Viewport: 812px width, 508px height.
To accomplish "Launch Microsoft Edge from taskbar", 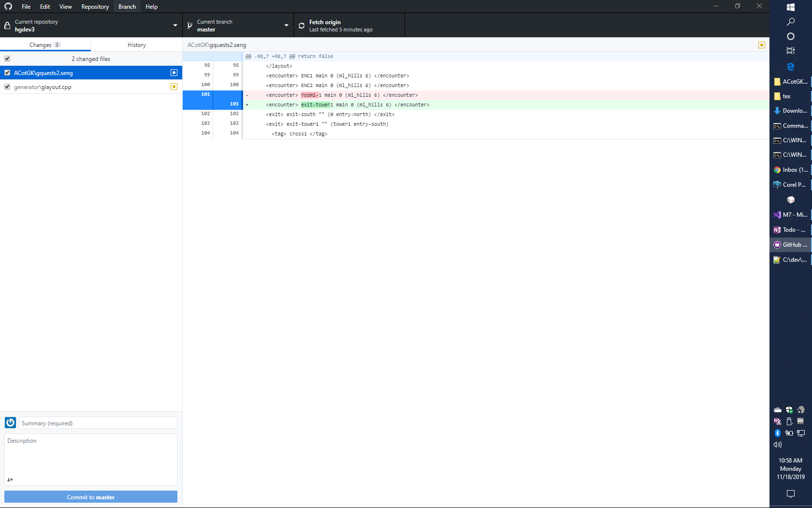I will (x=791, y=66).
